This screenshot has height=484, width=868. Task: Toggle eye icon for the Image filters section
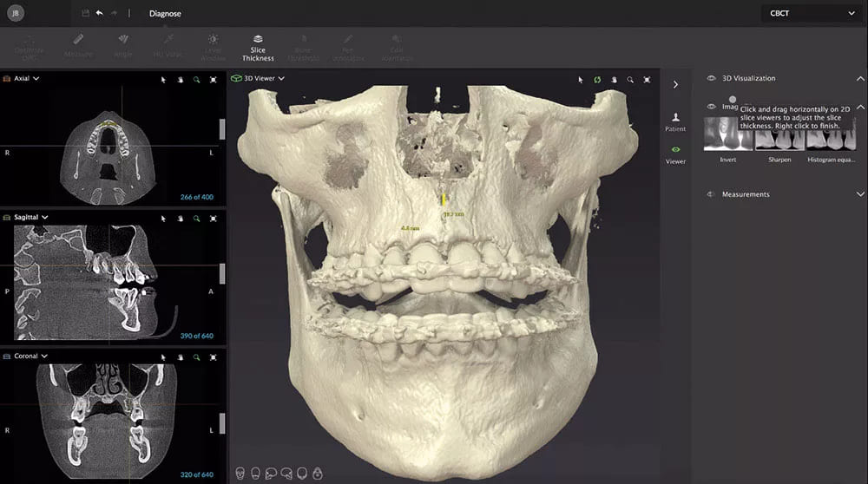[711, 107]
